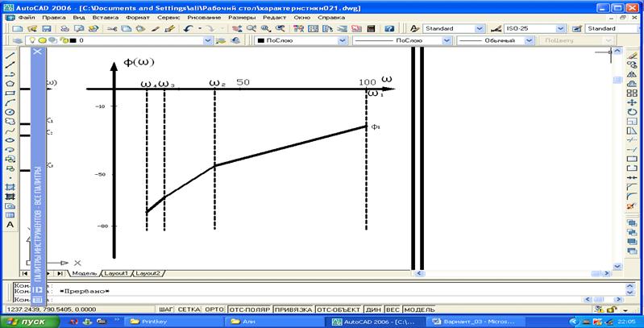Click the horizontal scrollbar left arrow
This screenshot has width=644, height=328.
[x=420, y=273]
